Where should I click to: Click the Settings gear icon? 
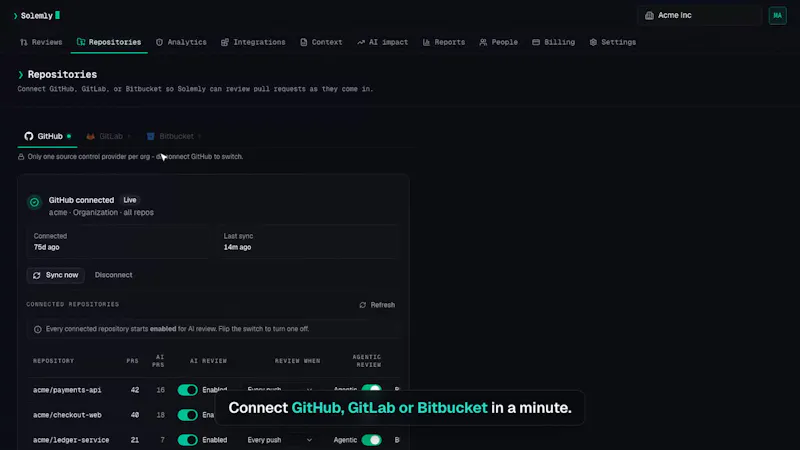point(593,42)
